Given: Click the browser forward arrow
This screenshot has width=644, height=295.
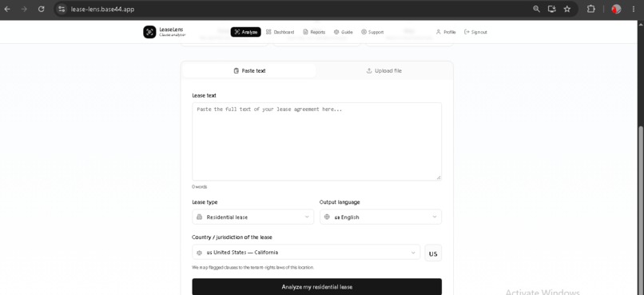Looking at the screenshot, I should click(x=24, y=9).
